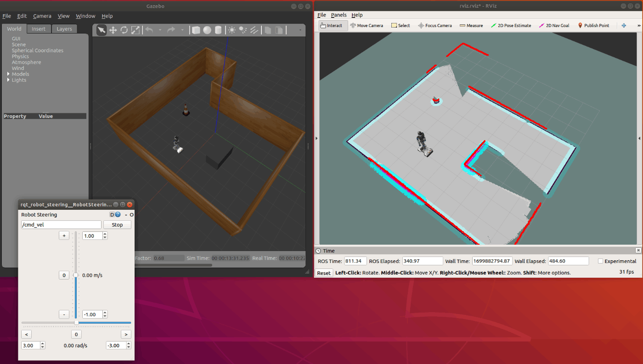
Task: Select the translate mode tool in Gazebo
Action: 113,30
